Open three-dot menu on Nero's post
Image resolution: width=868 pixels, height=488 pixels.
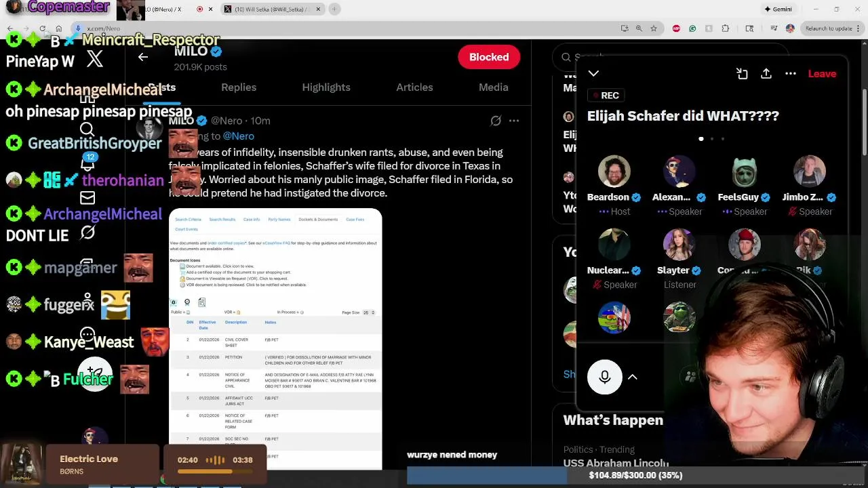coord(514,121)
